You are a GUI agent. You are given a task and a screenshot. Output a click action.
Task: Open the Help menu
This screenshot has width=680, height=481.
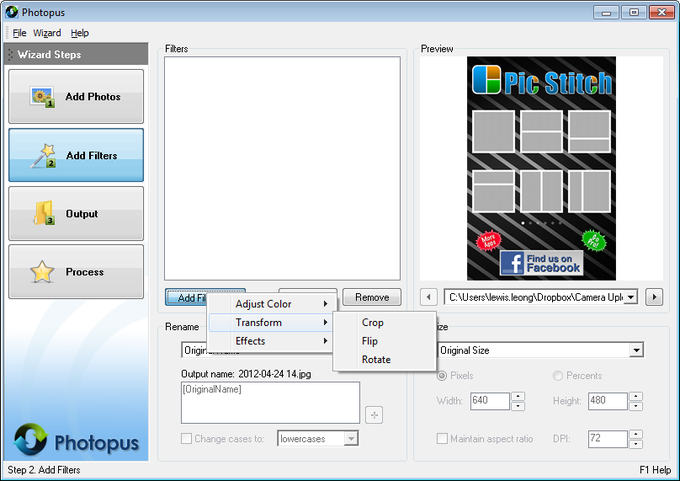tap(80, 33)
